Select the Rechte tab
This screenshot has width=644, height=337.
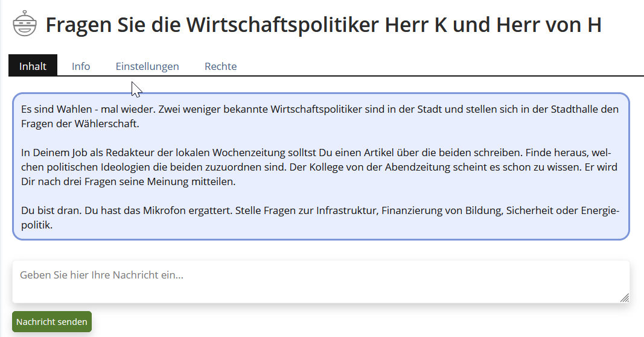coord(220,66)
